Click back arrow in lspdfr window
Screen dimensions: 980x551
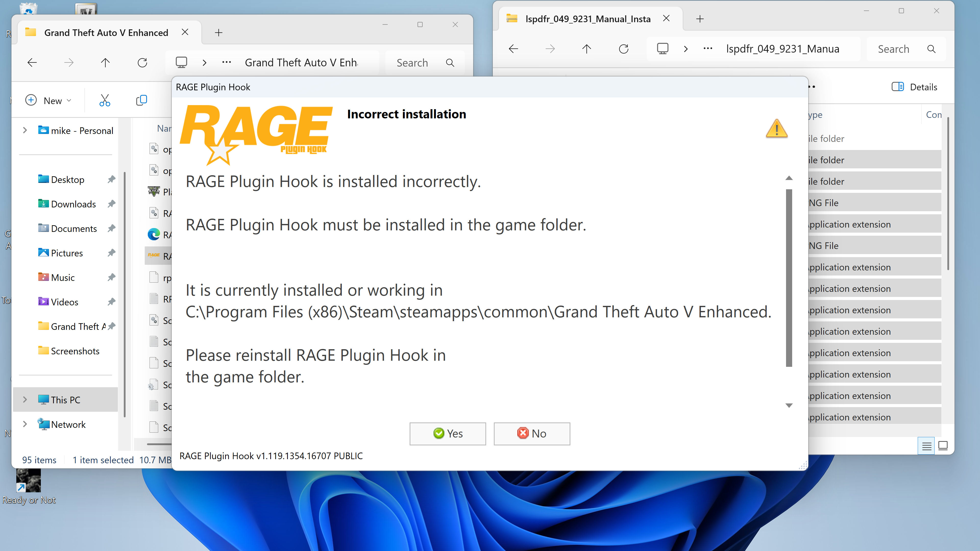(x=513, y=49)
